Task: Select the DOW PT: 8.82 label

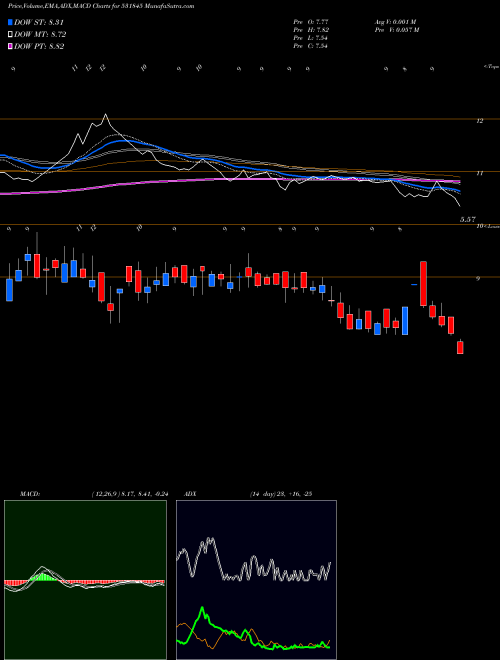Action: 39,46
